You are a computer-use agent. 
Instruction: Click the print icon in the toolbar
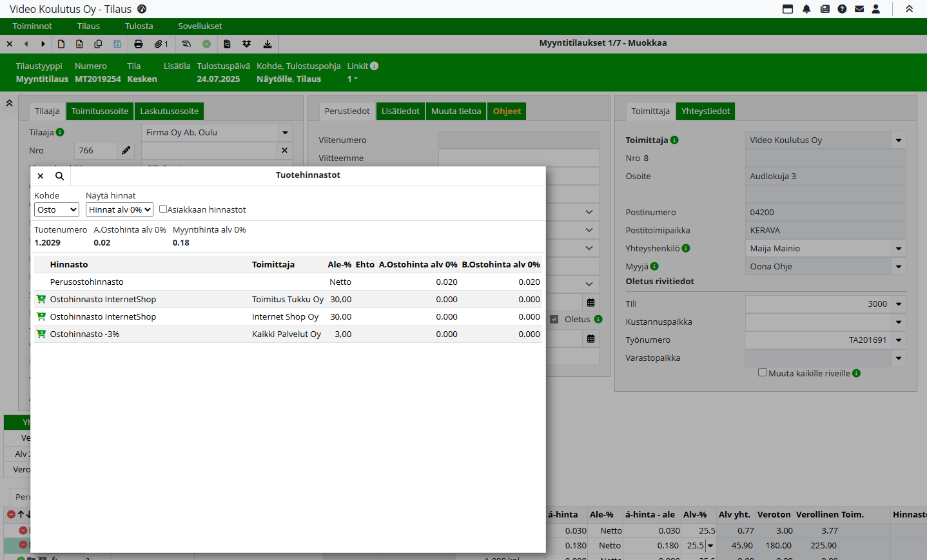click(x=138, y=44)
